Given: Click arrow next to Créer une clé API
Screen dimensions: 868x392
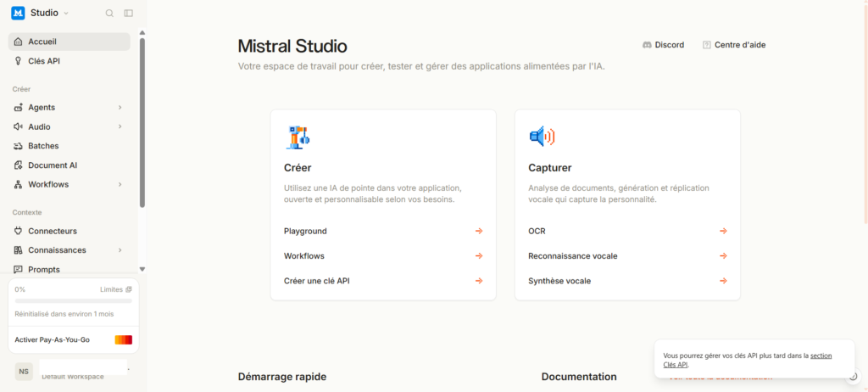Looking at the screenshot, I should 479,281.
